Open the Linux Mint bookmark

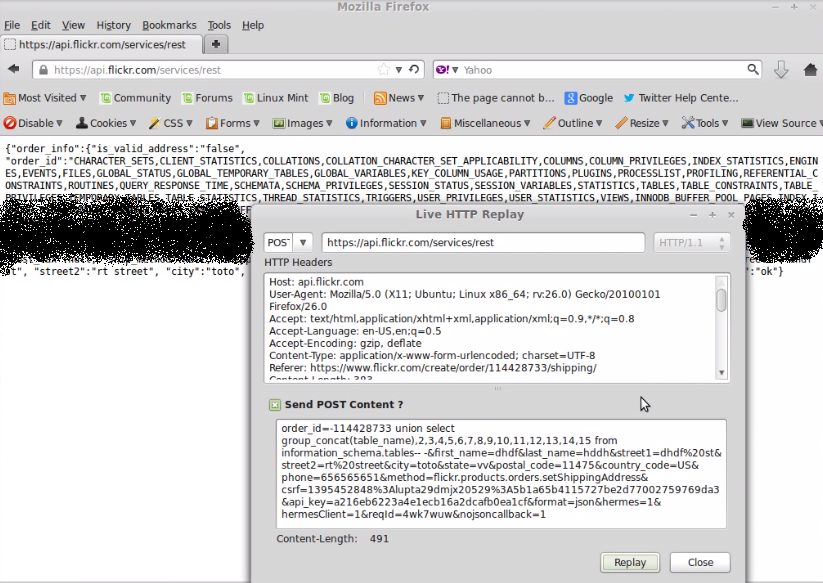[276, 98]
